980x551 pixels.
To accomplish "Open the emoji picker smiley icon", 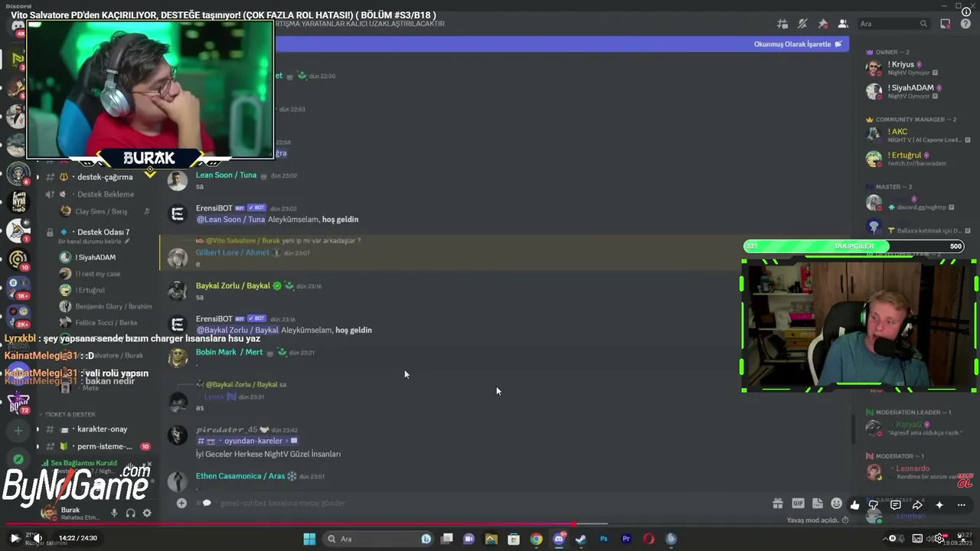I will 836,504.
